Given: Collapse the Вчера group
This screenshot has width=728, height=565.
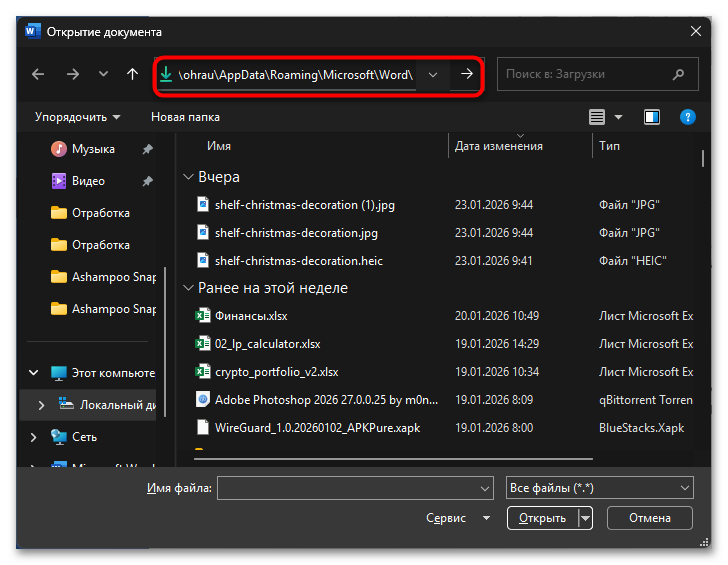Looking at the screenshot, I should point(188,177).
